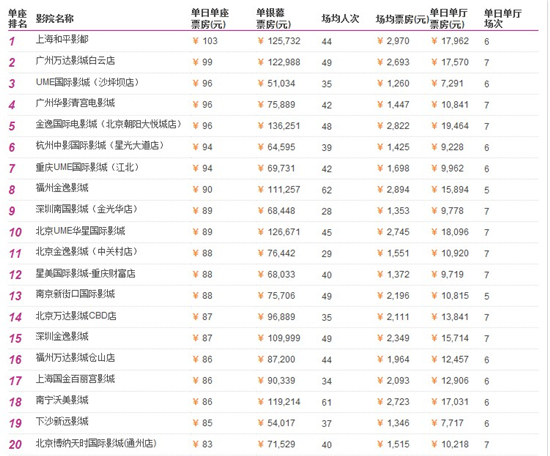Click the 影院名称 column header
550x456 pixels.
tap(55, 19)
